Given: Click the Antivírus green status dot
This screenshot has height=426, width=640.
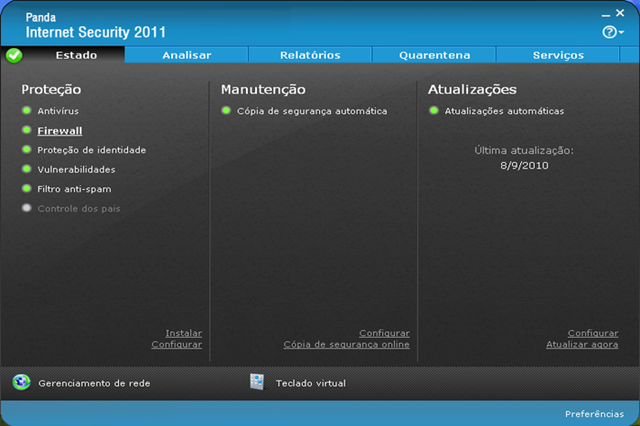Looking at the screenshot, I should pos(27,111).
